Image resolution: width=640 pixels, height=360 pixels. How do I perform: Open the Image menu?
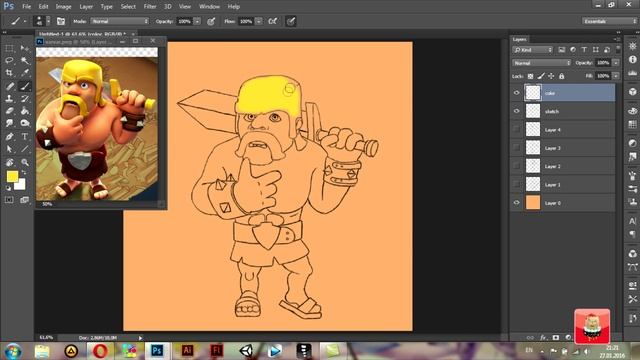pyautogui.click(x=63, y=7)
